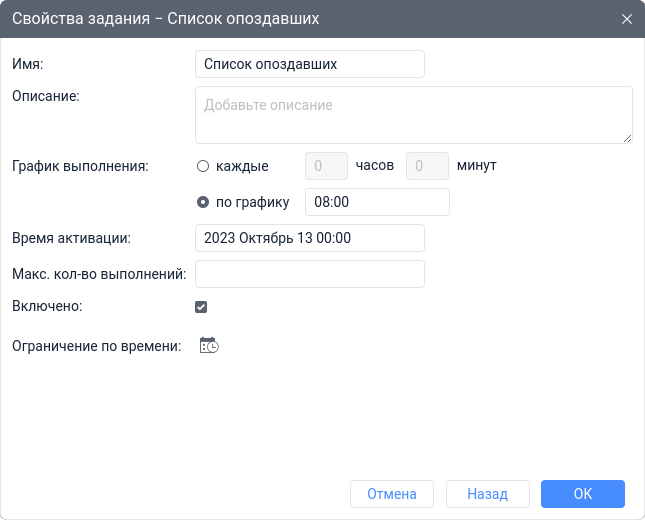The height and width of the screenshot is (520, 645).
Task: Select the 'каждые' interval radio option
Action: click(x=203, y=166)
